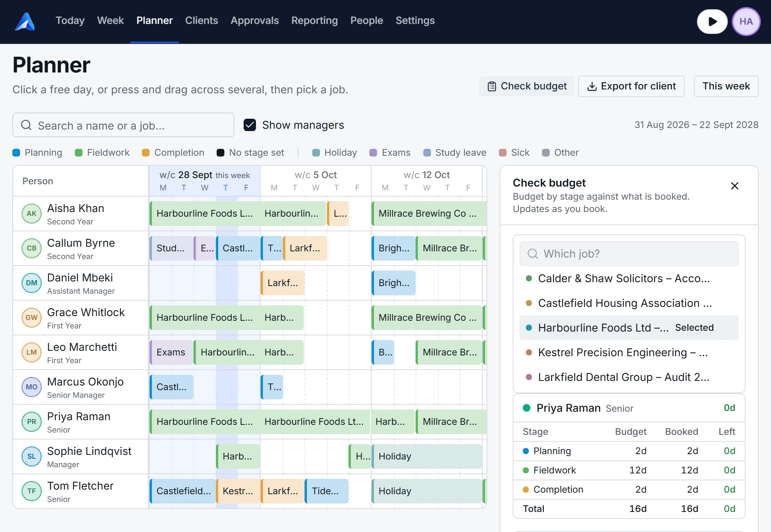Open the Approvals tab
The height and width of the screenshot is (532, 771).
tap(254, 20)
